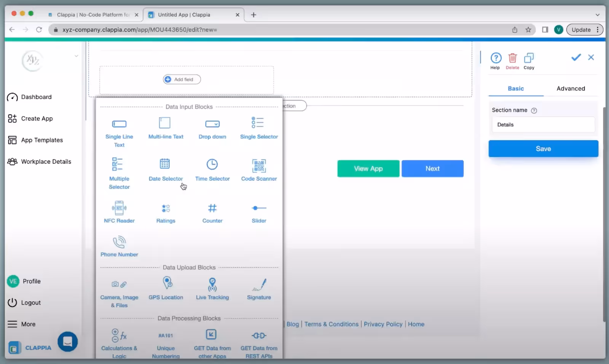Save the section settings
The width and height of the screenshot is (609, 364).
click(543, 149)
